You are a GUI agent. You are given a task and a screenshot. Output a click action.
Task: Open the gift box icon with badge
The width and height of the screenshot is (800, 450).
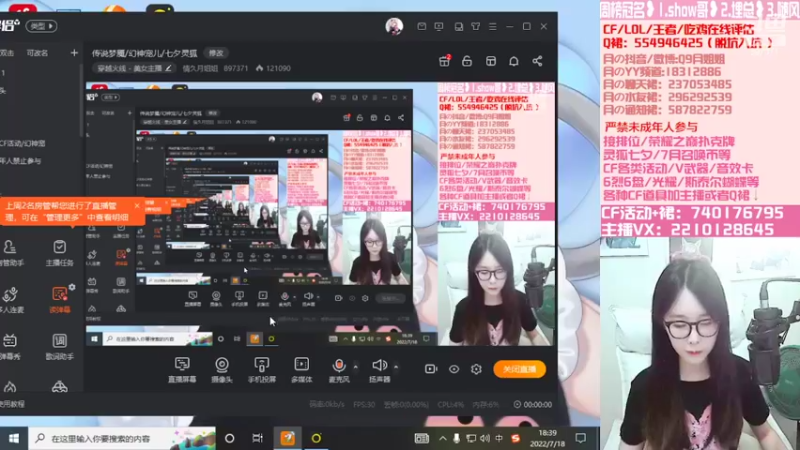tap(444, 61)
